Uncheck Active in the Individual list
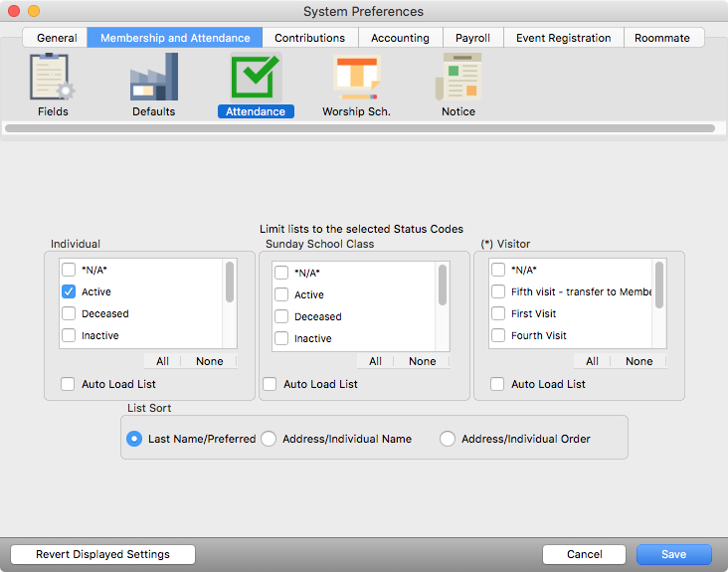The height and width of the screenshot is (572, 728). point(69,292)
